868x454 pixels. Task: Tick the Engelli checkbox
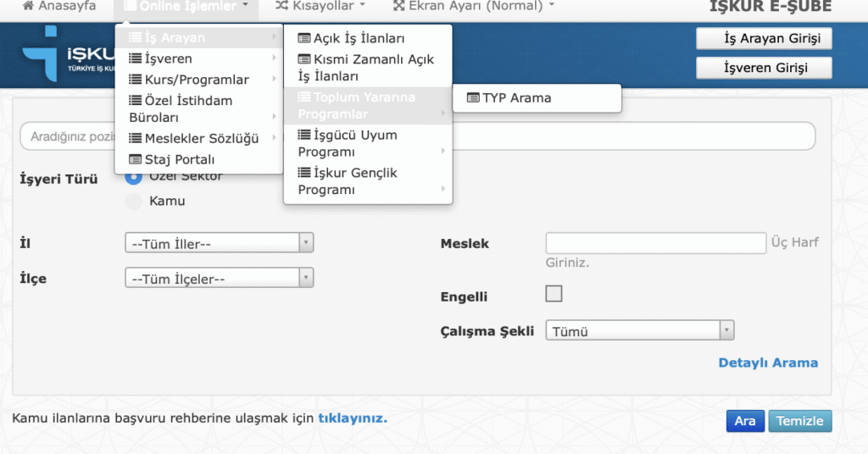(x=554, y=294)
